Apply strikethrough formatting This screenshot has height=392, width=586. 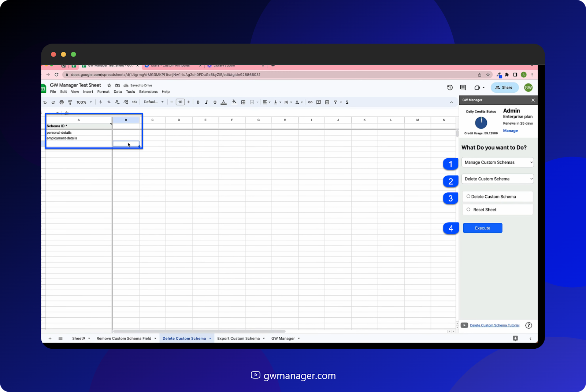click(x=215, y=102)
